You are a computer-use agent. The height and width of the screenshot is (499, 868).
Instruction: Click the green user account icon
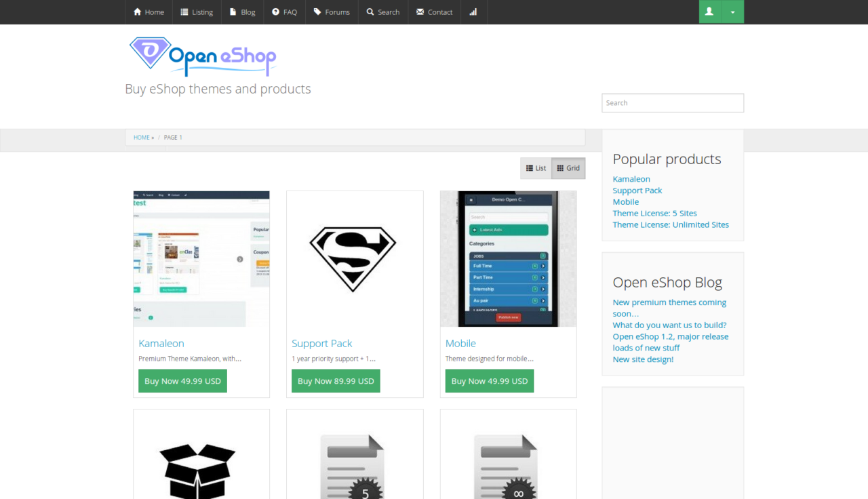point(710,12)
